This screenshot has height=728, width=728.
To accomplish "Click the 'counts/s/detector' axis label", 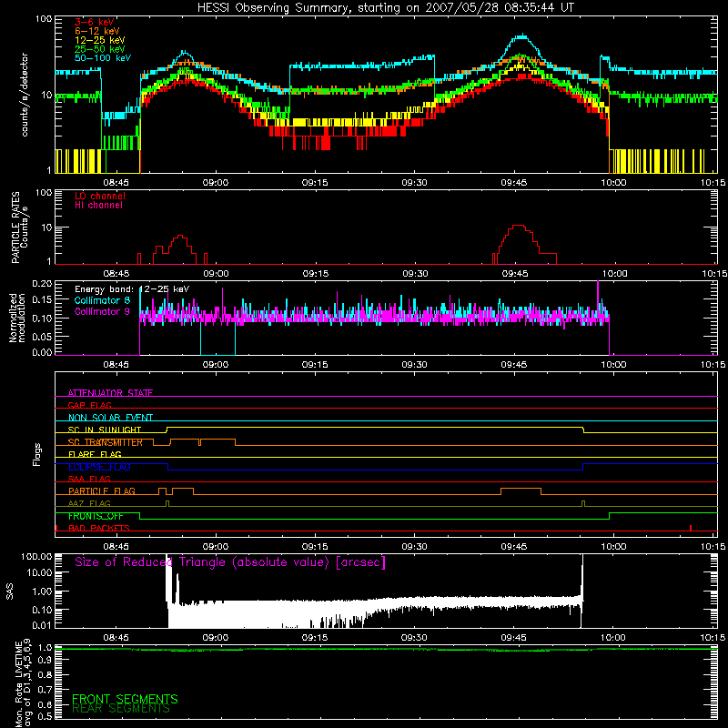I will pos(25,95).
